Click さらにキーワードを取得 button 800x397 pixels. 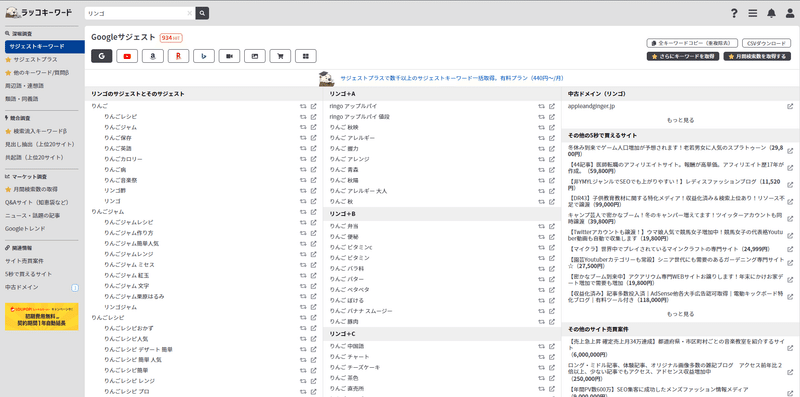pyautogui.click(x=683, y=57)
